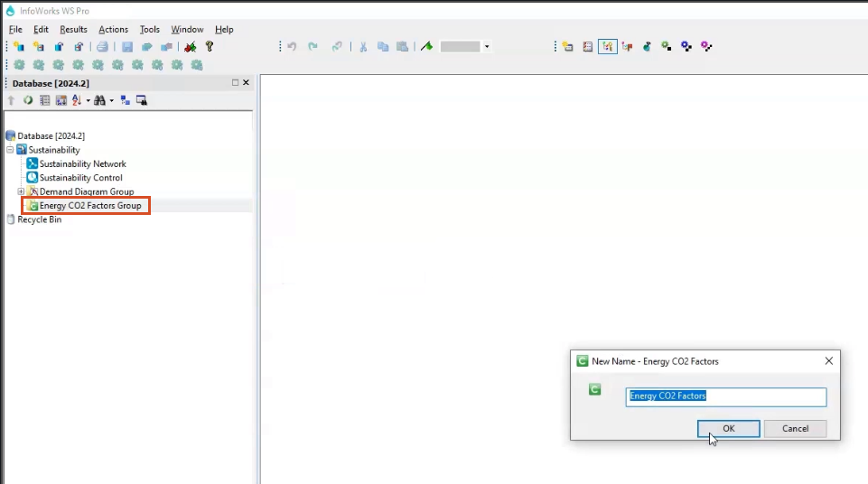Select the Sustainability group in tree
868x484 pixels.
click(54, 150)
